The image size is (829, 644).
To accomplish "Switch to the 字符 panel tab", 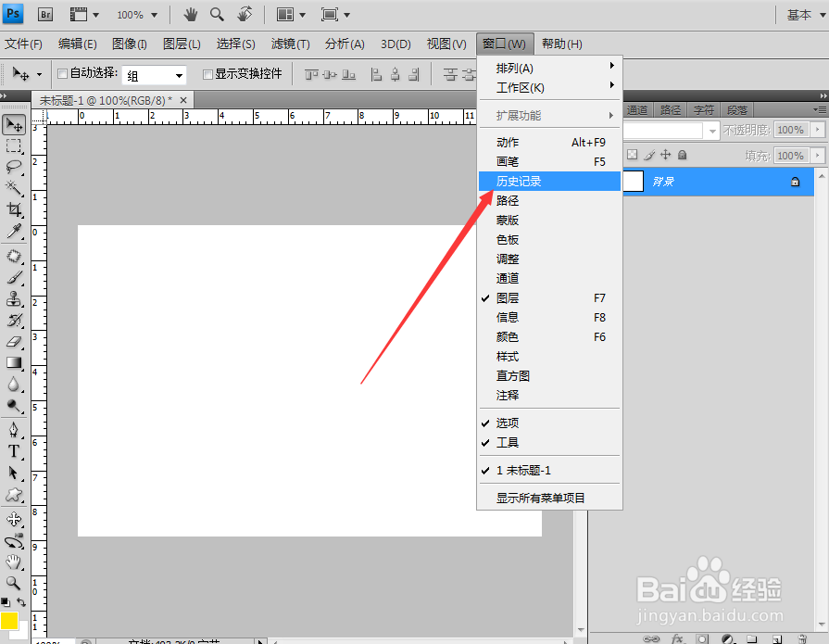I will (x=704, y=110).
